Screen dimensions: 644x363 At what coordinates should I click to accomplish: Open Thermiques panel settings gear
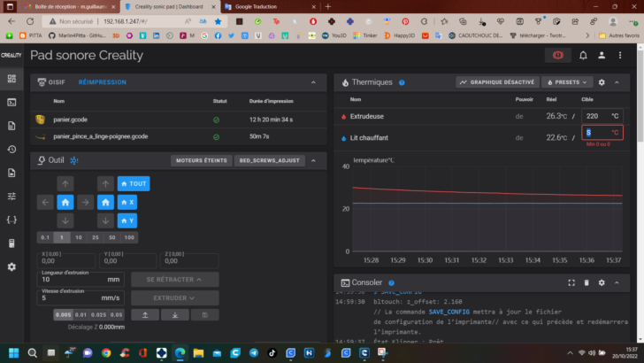(602, 82)
